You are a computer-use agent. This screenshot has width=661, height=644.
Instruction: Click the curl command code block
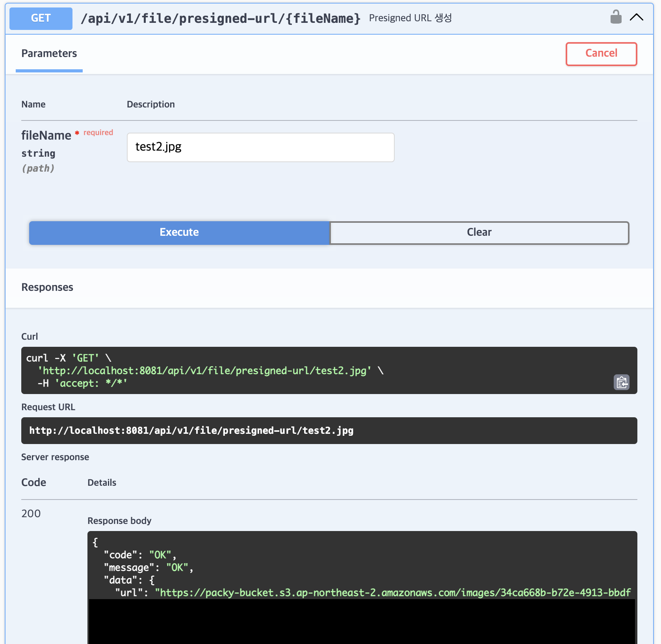click(x=329, y=370)
